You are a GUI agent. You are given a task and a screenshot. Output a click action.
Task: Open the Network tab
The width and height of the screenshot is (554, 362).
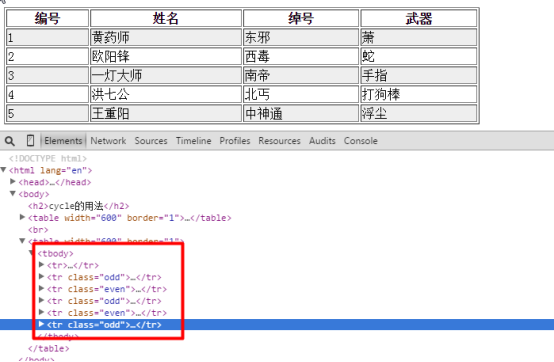click(108, 141)
